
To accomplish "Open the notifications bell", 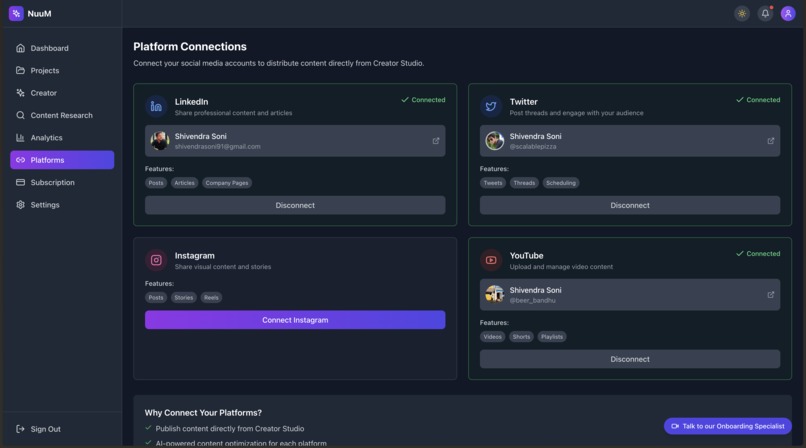I will click(x=765, y=14).
